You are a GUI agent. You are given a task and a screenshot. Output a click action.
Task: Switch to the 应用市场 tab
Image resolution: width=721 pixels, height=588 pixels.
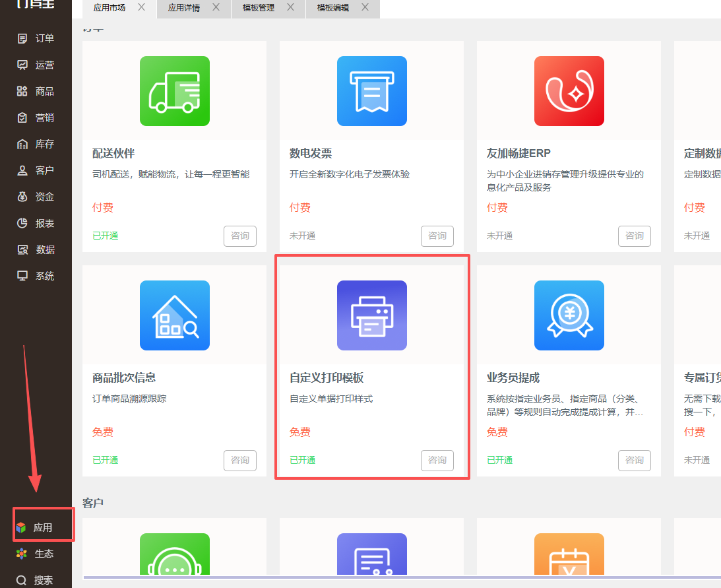110,8
